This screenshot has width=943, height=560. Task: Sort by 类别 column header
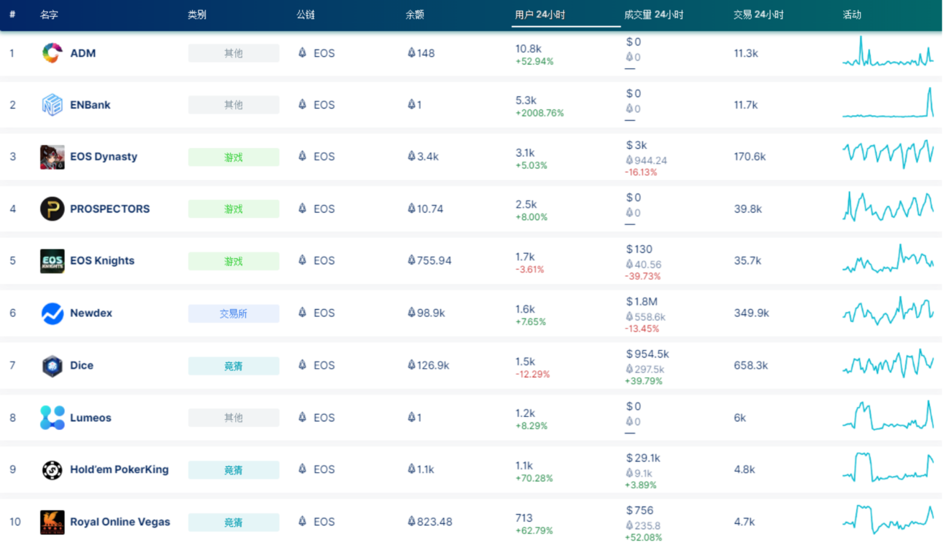pyautogui.click(x=197, y=14)
